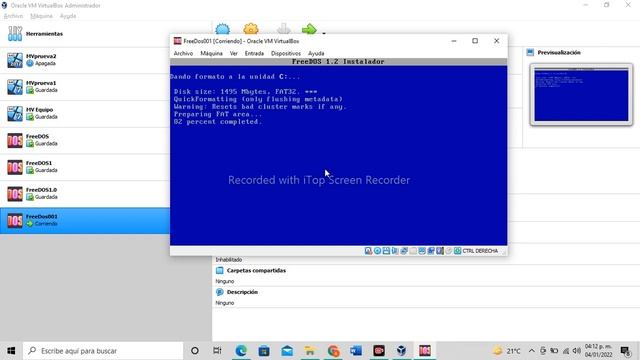Select the FreeDOS1.0 virtual machine entry
Viewport: 640px width, 360px height.
tap(85, 194)
